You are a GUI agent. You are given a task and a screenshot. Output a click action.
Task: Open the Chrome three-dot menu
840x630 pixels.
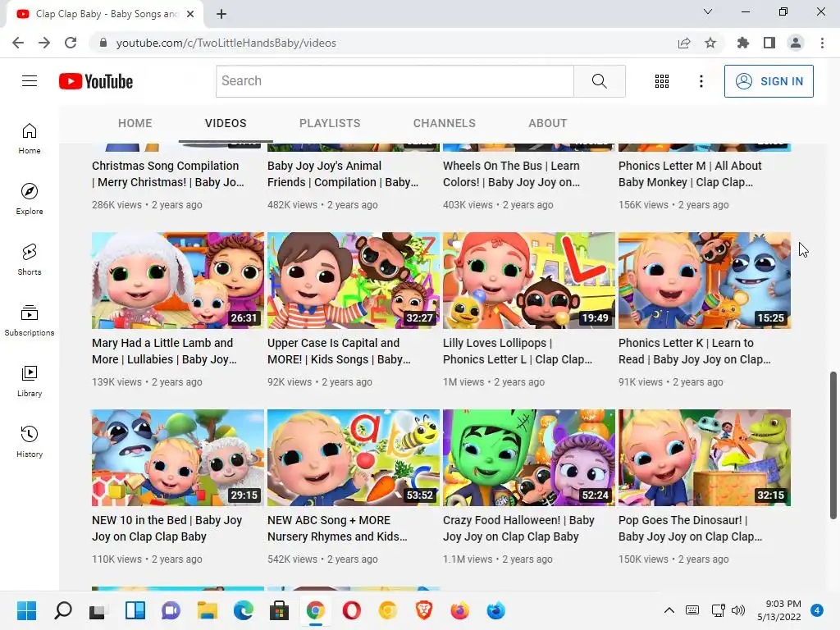(822, 43)
